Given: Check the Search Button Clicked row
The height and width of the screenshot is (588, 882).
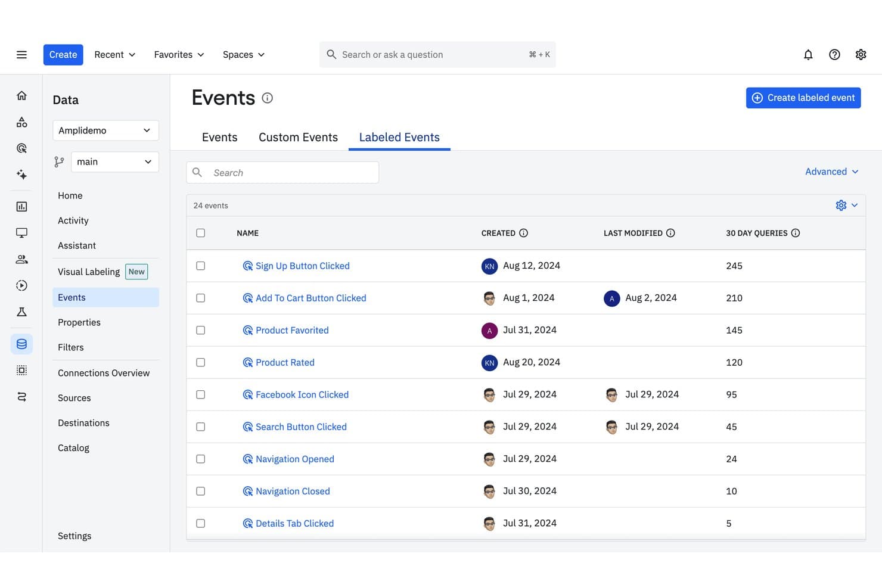Looking at the screenshot, I should [x=200, y=427].
